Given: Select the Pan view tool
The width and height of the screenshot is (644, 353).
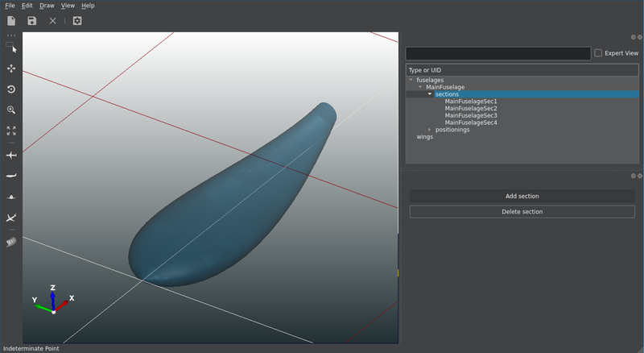Looking at the screenshot, I should (11, 69).
